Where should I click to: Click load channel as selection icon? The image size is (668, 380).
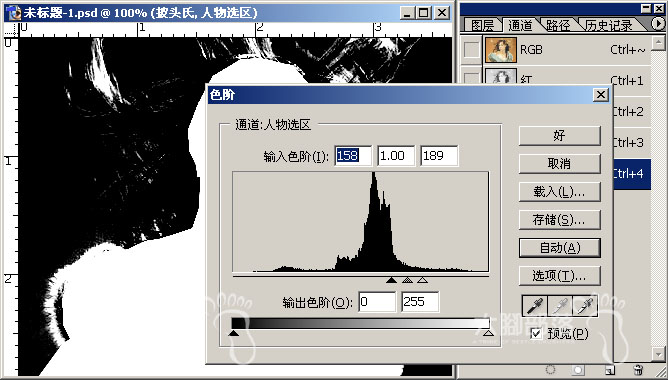550,370
